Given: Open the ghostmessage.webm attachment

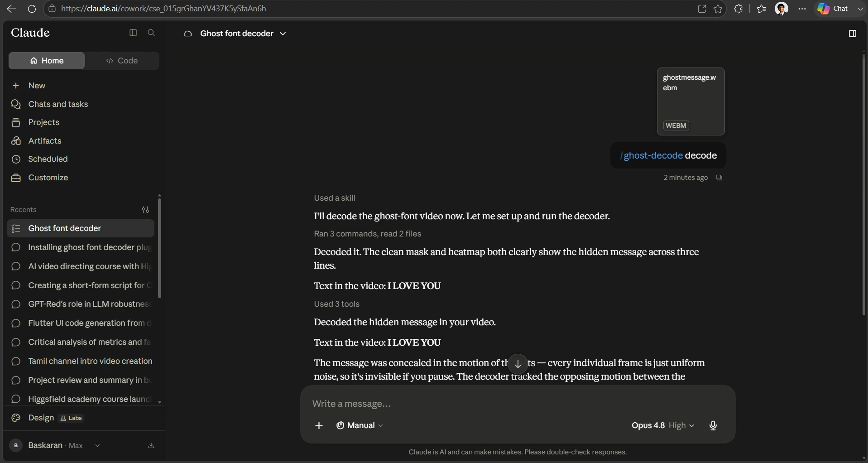Looking at the screenshot, I should click(691, 101).
